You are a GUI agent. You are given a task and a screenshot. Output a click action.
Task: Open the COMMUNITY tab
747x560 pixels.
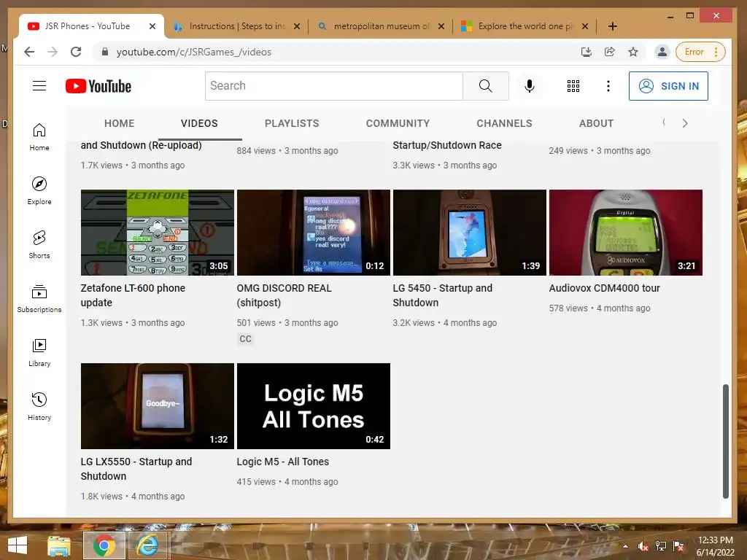pyautogui.click(x=398, y=123)
